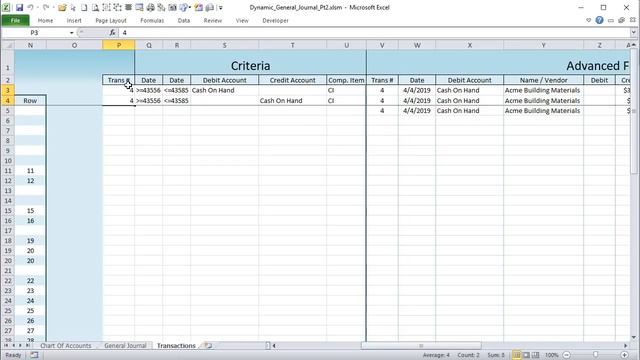Click the horizontal scroll right arrow
Screen dimensions: 640x360
tap(626, 346)
